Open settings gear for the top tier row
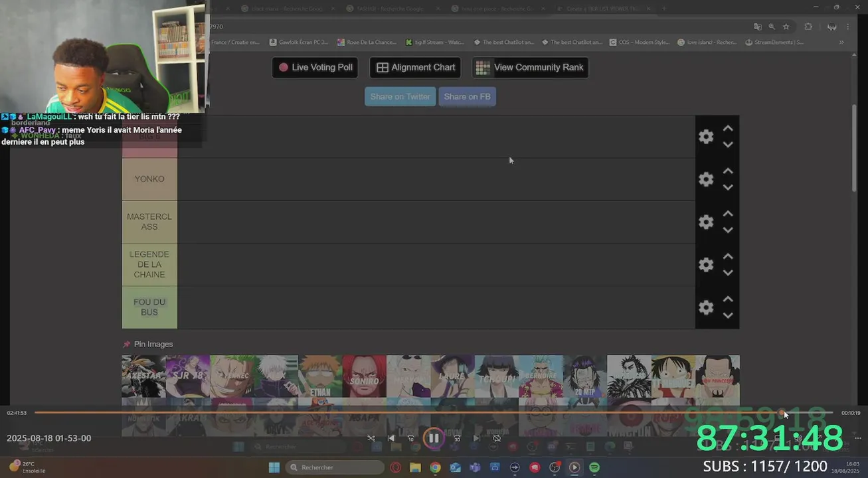Screen dimensions: 868x478 click(x=706, y=137)
